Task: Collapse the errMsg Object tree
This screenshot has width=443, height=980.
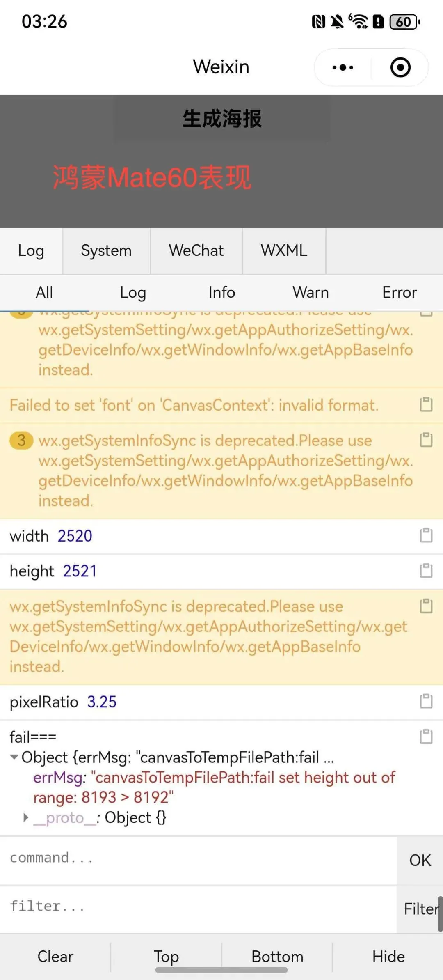Action: point(15,757)
